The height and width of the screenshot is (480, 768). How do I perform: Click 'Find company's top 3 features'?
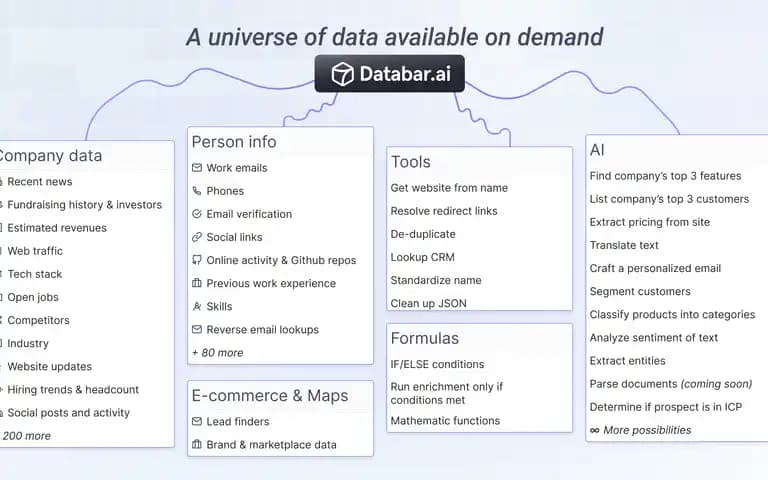[665, 176]
